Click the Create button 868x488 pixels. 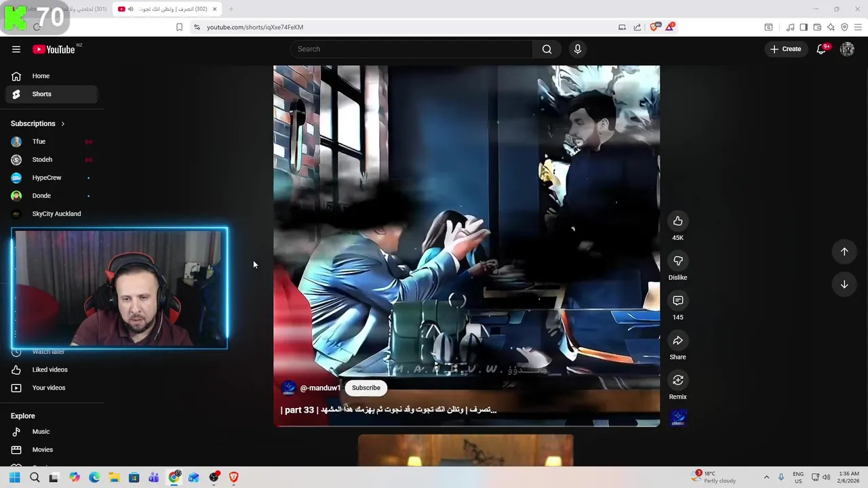click(786, 49)
